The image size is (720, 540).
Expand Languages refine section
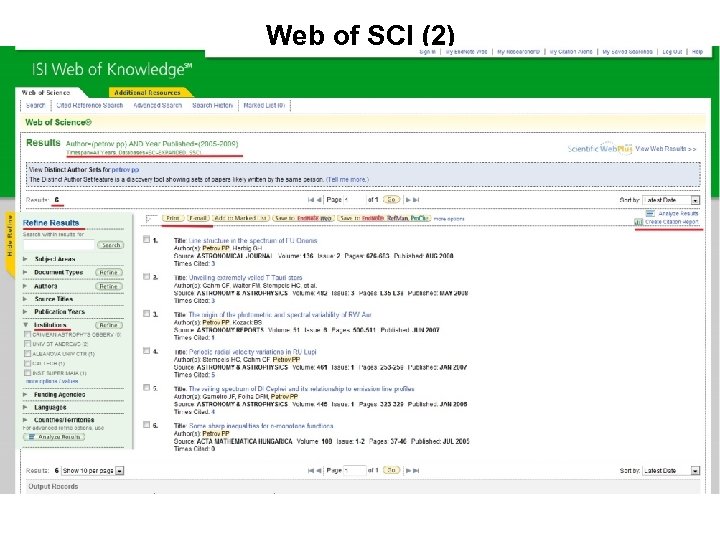[25, 407]
